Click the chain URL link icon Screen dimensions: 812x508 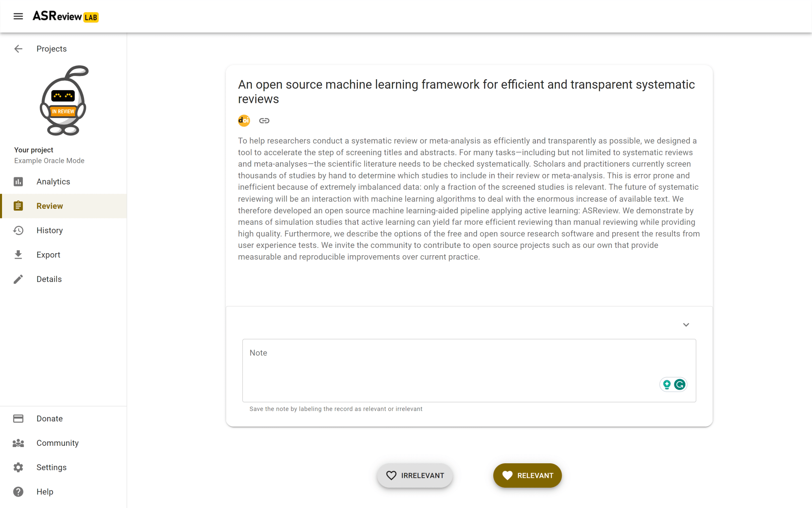(x=264, y=121)
